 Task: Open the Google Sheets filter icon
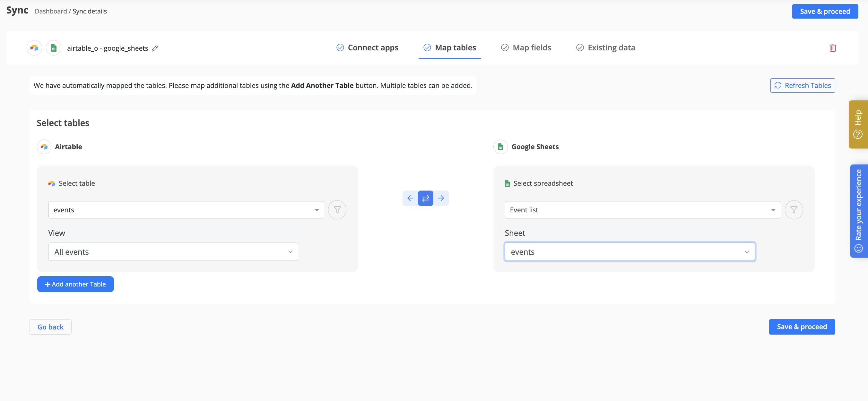[794, 210]
